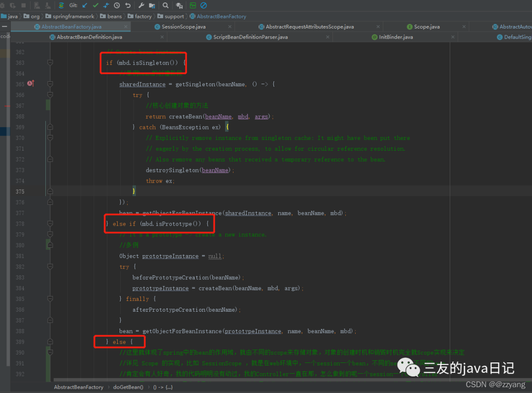Close the Scope.java tab

(464, 27)
